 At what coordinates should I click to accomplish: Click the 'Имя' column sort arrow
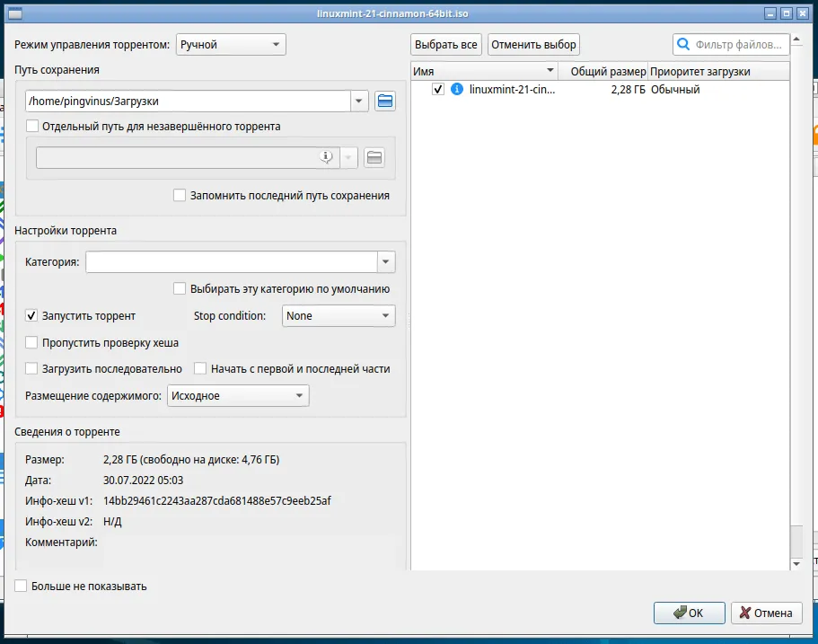tap(550, 70)
